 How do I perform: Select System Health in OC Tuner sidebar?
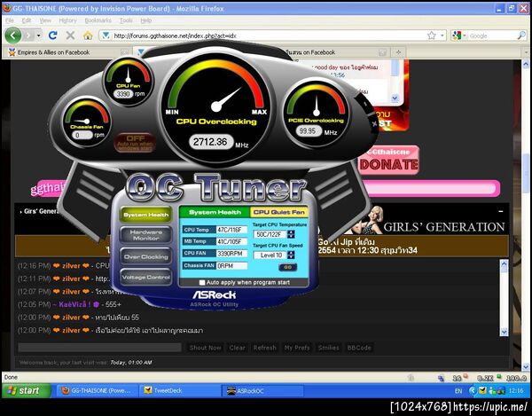point(146,215)
